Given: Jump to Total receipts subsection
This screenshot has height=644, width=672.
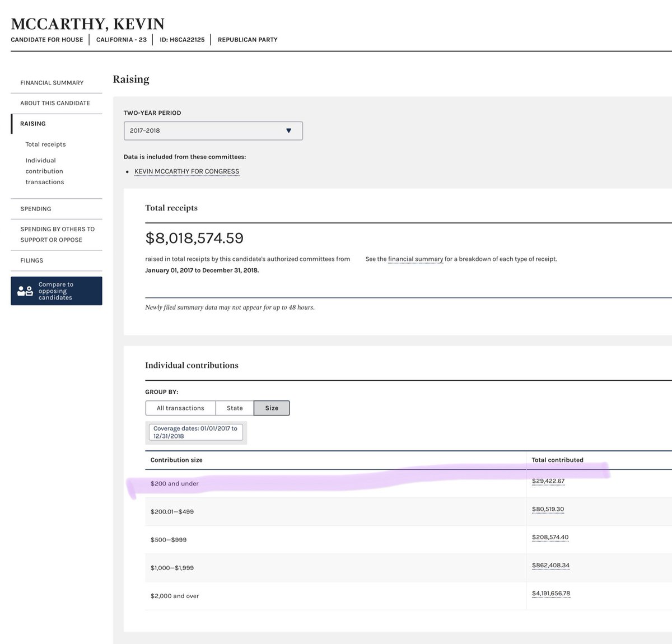Looking at the screenshot, I should 45,144.
